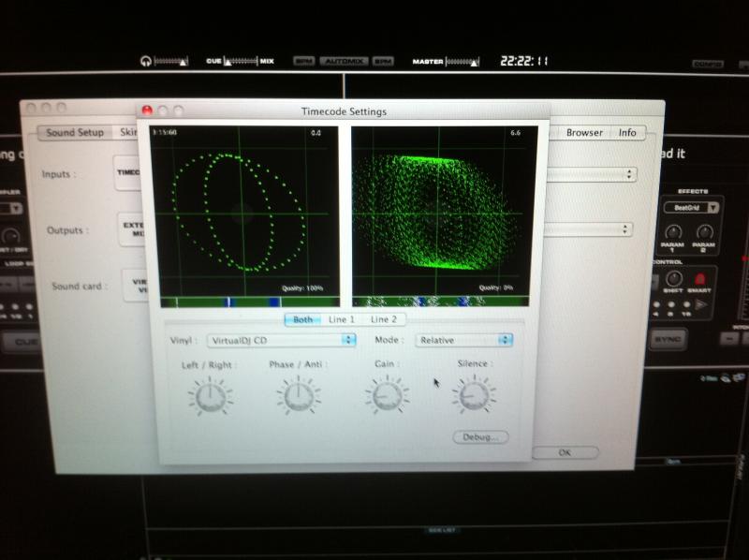Adjust the MASTER volume slider
749x560 pixels.
(462, 62)
